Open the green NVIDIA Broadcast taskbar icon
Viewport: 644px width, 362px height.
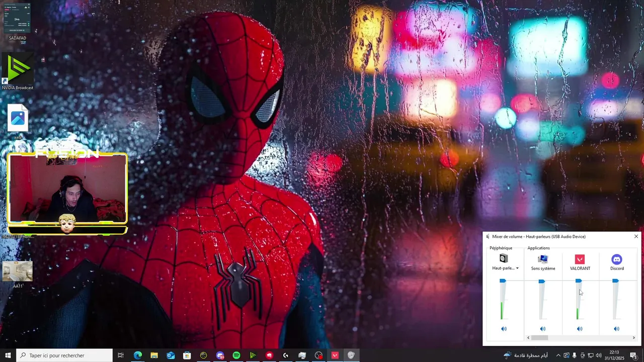pyautogui.click(x=253, y=355)
